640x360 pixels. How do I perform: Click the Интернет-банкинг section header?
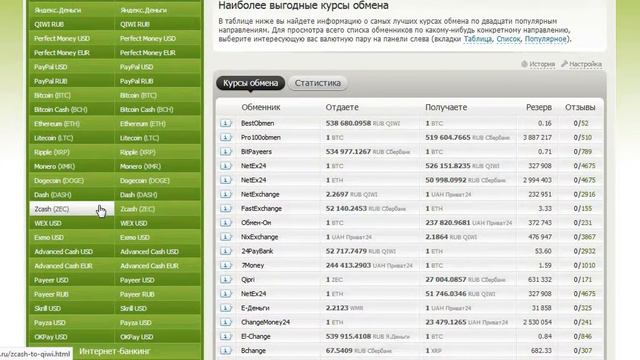click(x=115, y=351)
